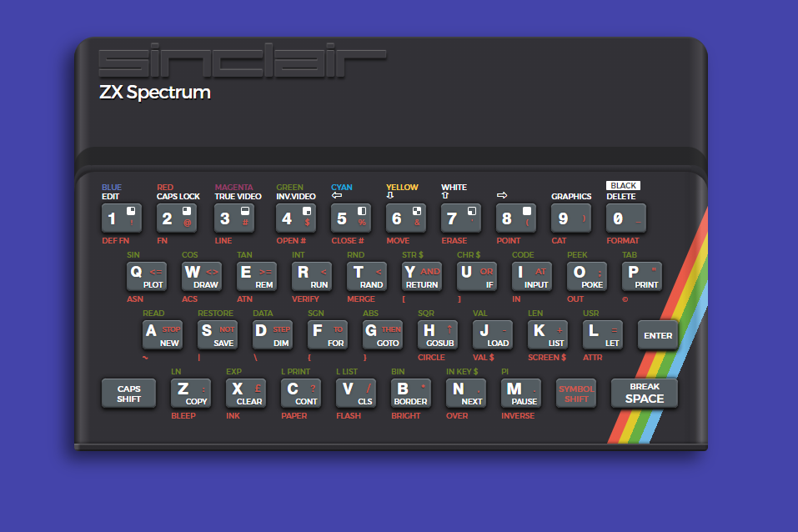Click the G GOTO key
Screen dimensions: 798x532
[382, 335]
